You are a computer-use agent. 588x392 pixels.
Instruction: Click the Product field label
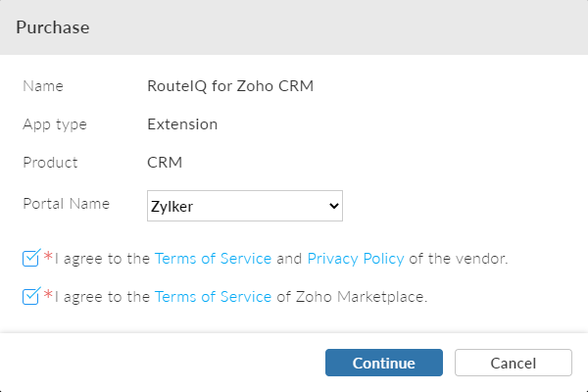click(50, 163)
